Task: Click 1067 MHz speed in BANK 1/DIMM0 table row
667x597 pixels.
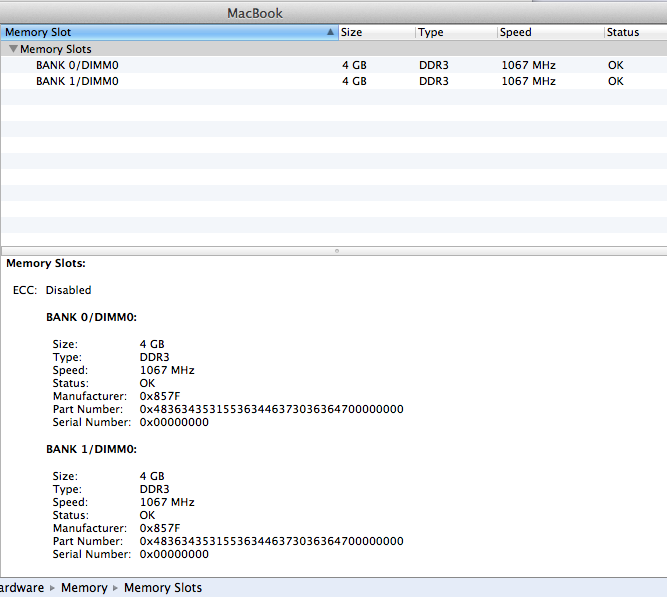Action: pos(528,81)
